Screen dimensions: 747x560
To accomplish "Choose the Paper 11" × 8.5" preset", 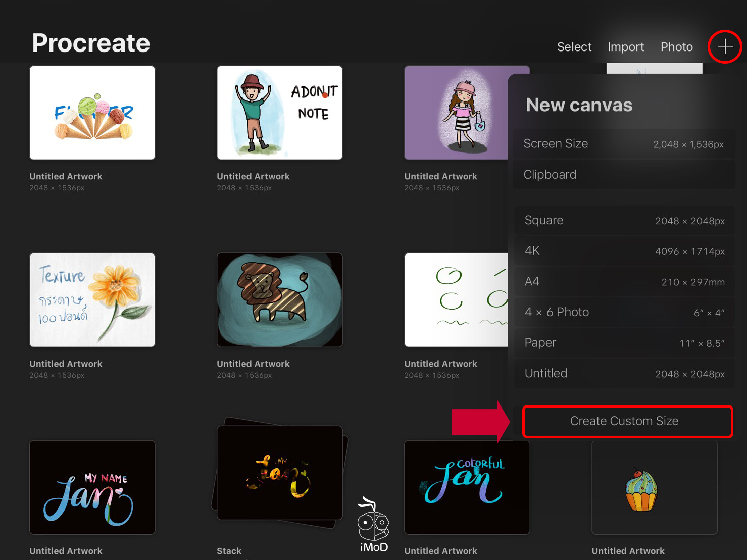I will click(x=624, y=343).
